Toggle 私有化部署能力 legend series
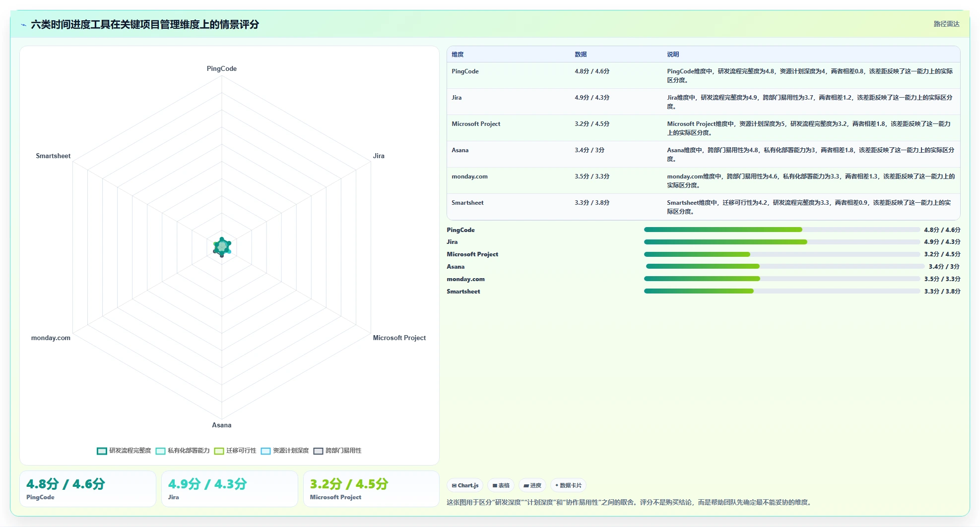This screenshot has height=527, width=980. pyautogui.click(x=183, y=451)
